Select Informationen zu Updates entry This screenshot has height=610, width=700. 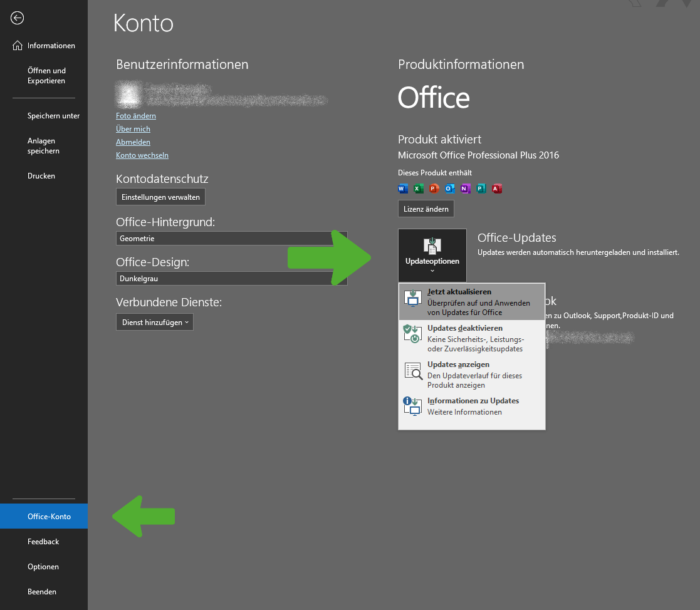click(x=472, y=406)
